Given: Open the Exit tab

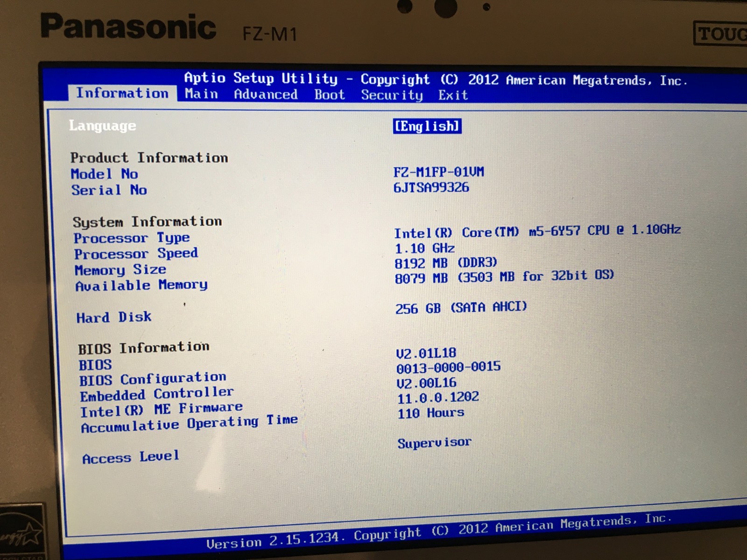Looking at the screenshot, I should (453, 95).
